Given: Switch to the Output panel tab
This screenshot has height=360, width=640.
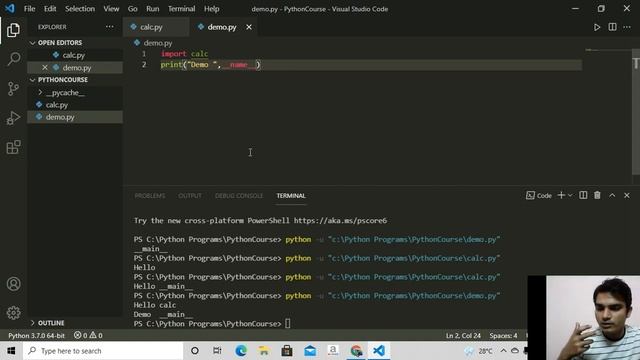Looking at the screenshot, I should point(190,196).
